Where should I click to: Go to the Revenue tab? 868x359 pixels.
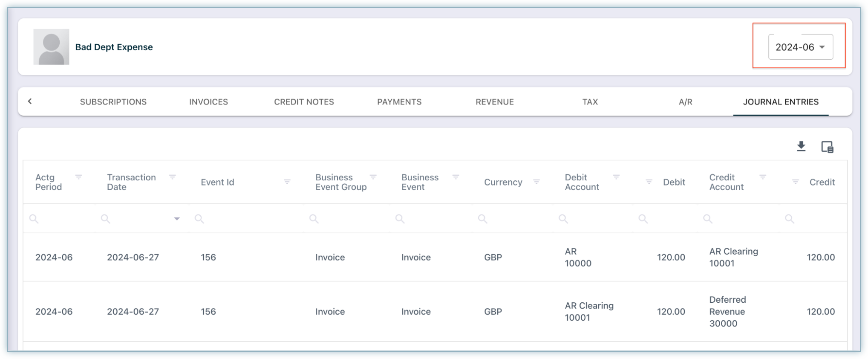(494, 102)
